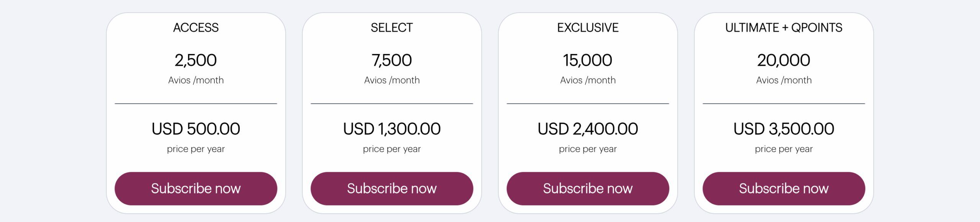Select the SELECT plan heading
This screenshot has height=222, width=980.
pos(392,28)
